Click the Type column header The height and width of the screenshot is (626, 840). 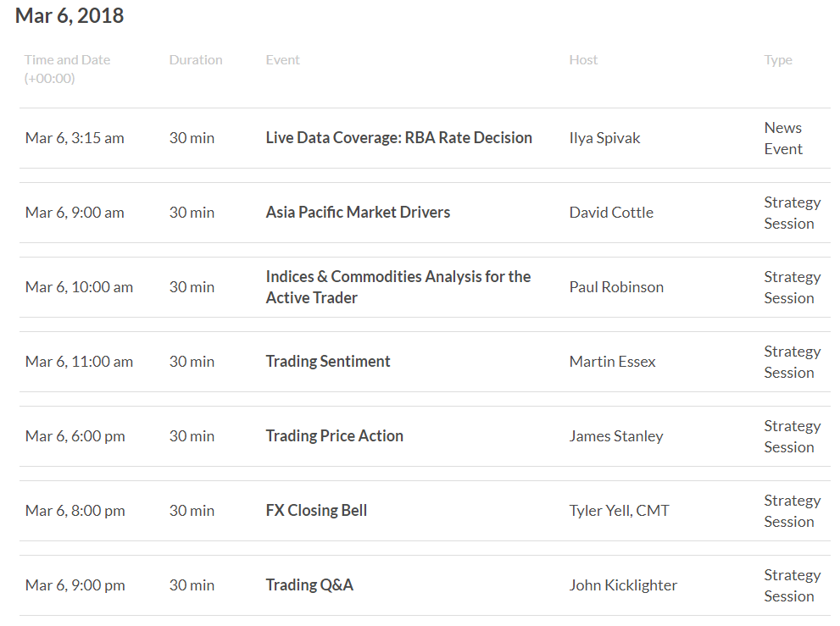click(x=778, y=60)
